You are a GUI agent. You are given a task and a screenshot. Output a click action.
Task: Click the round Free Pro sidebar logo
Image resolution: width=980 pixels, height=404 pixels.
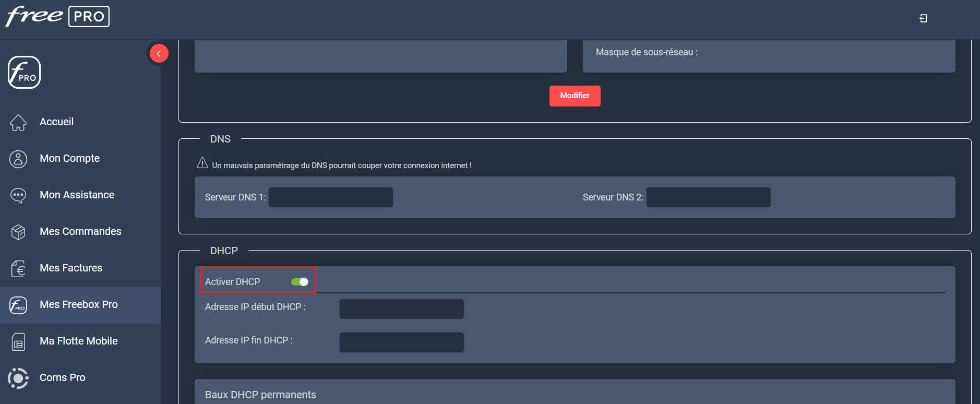tap(24, 73)
